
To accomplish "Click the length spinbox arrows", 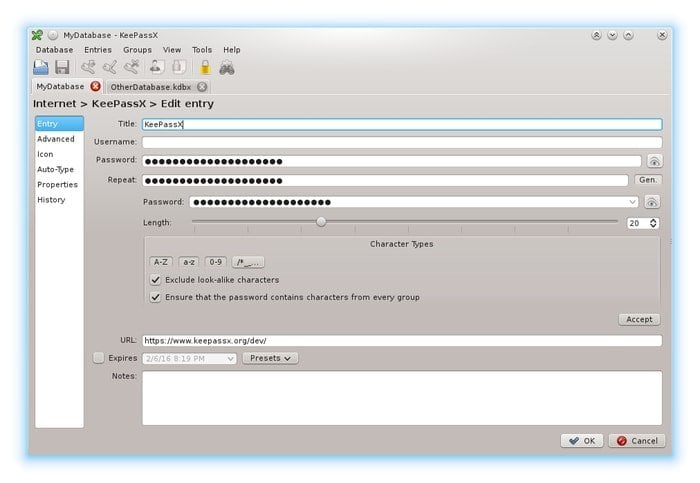I will [x=653, y=223].
